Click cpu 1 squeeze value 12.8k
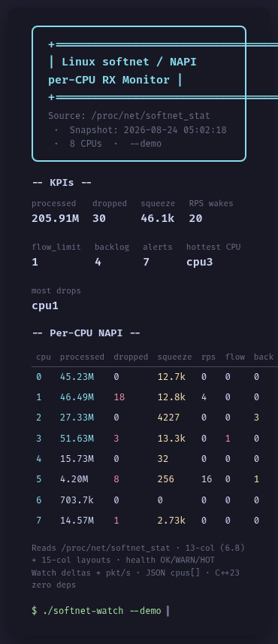 coord(171,397)
